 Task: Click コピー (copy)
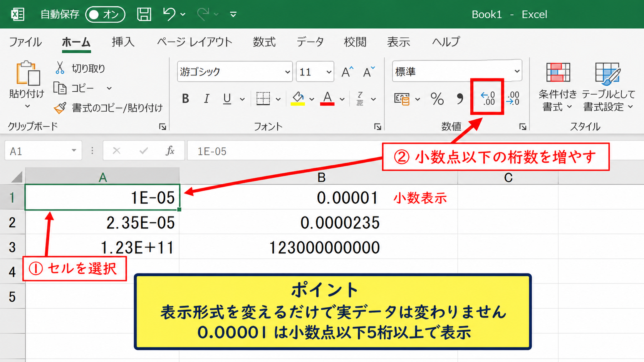click(73, 88)
